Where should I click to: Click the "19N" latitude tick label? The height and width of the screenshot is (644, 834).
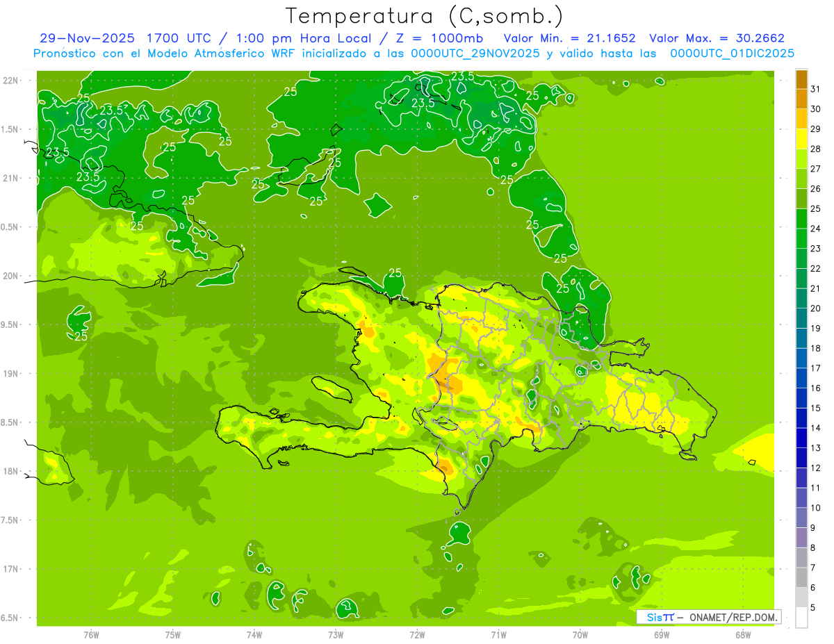(x=11, y=374)
